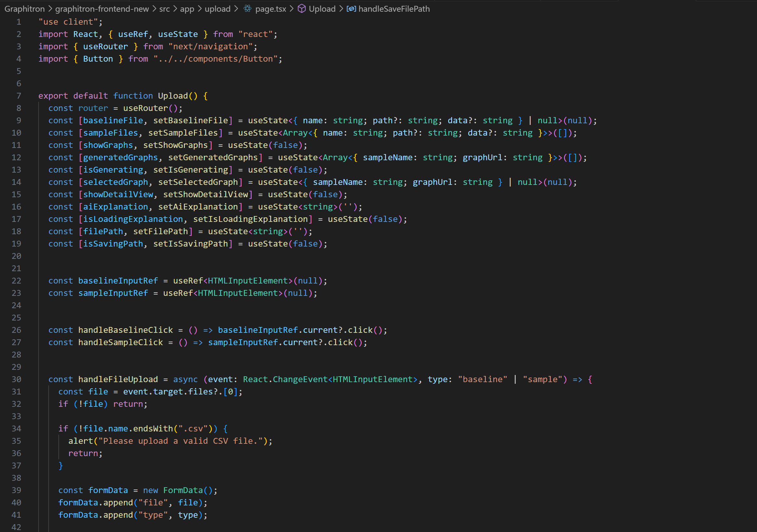Image resolution: width=757 pixels, height=532 pixels.
Task: Expand the src breadcrumb segment
Action: point(164,9)
